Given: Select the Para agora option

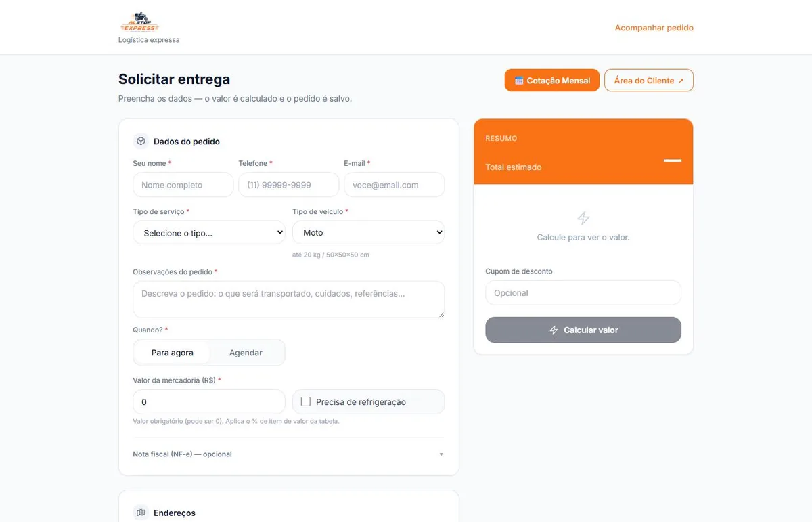Looking at the screenshot, I should click(173, 353).
